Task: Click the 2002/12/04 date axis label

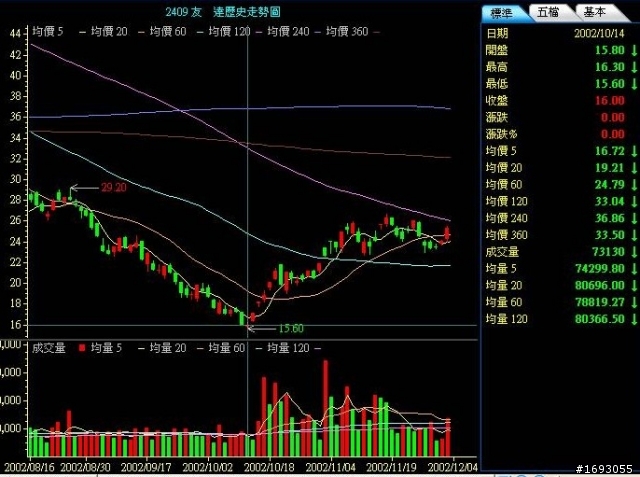Action: pyautogui.click(x=452, y=467)
